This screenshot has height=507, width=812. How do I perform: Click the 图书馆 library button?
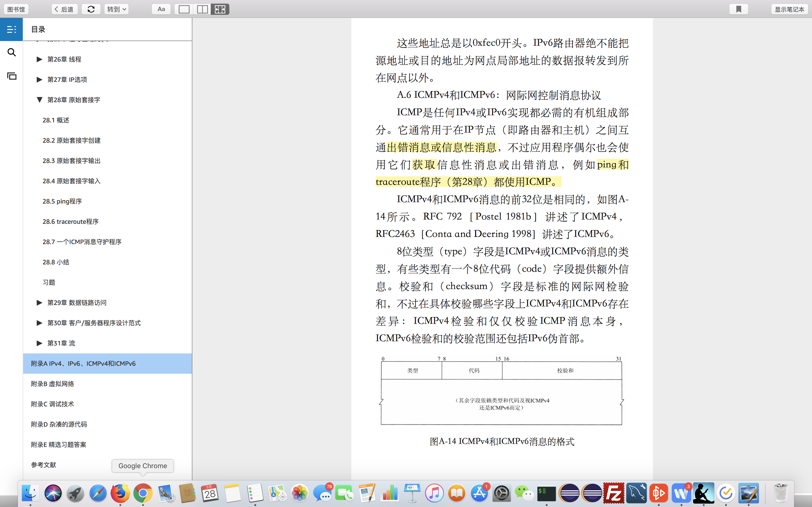[16, 9]
